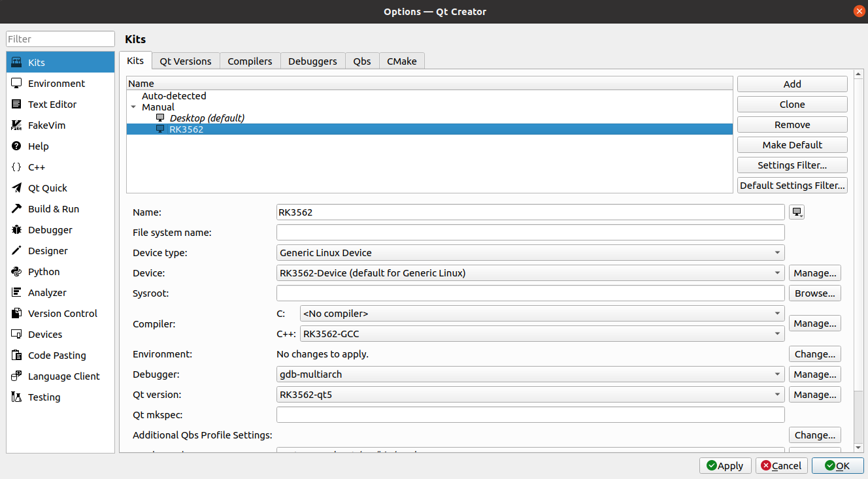Viewport: 868px width, 479px height.
Task: Click the Sysroot input field
Action: (x=531, y=293)
